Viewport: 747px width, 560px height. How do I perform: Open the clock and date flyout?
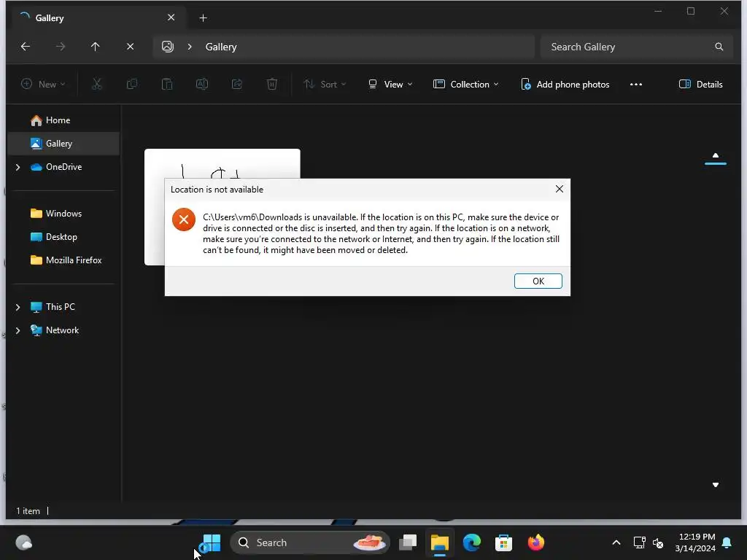(695, 542)
